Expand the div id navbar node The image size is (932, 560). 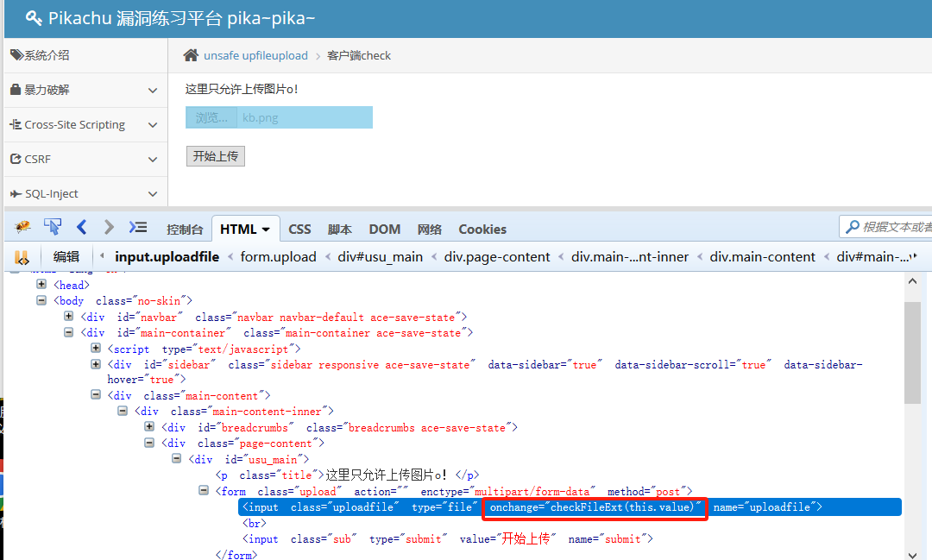click(x=68, y=317)
